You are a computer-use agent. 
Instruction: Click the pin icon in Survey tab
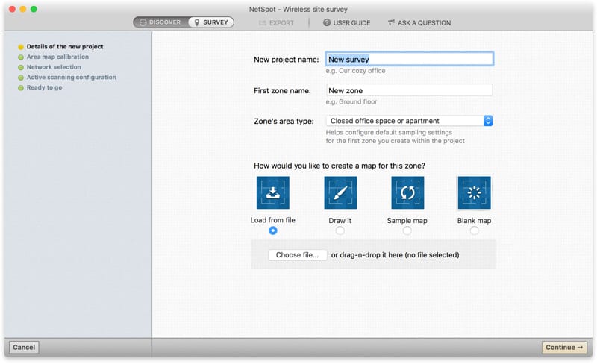(197, 22)
